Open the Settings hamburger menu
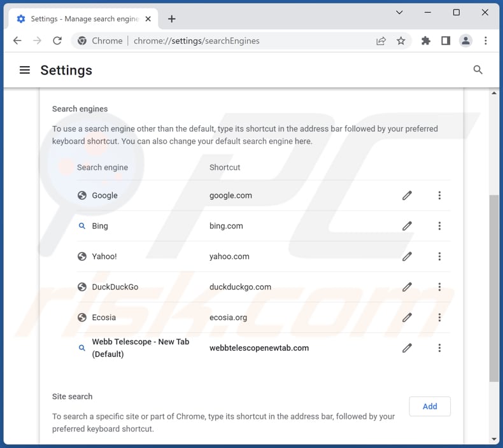This screenshot has width=503, height=448. (25, 70)
